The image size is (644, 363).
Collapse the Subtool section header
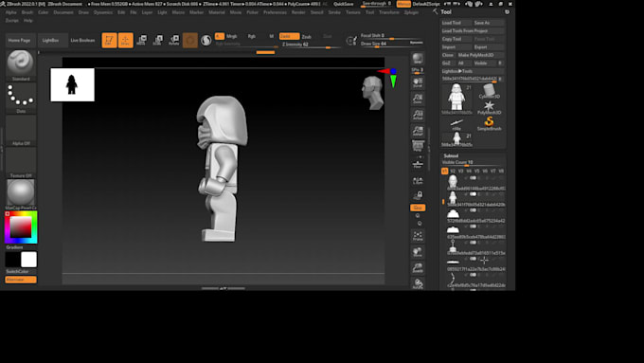click(451, 155)
